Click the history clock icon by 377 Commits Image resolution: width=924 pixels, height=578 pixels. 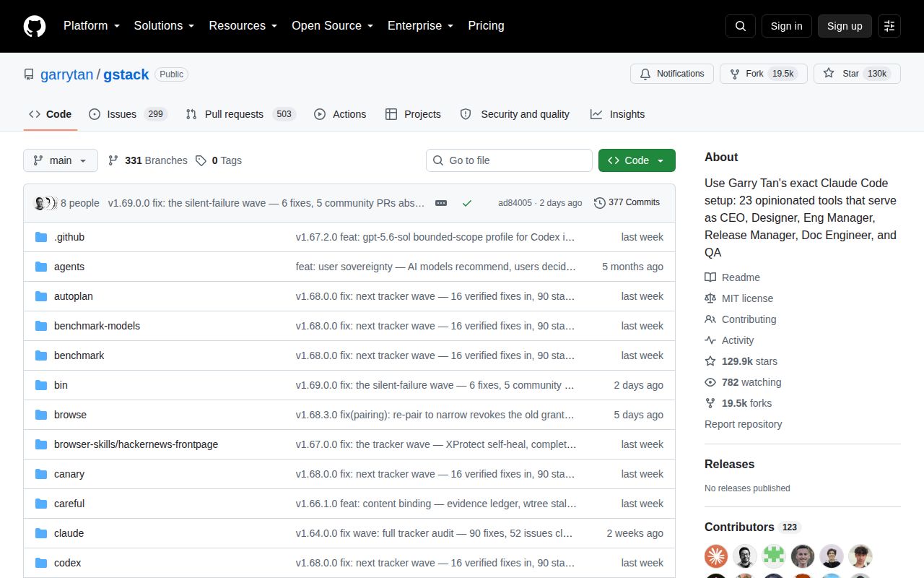[599, 203]
